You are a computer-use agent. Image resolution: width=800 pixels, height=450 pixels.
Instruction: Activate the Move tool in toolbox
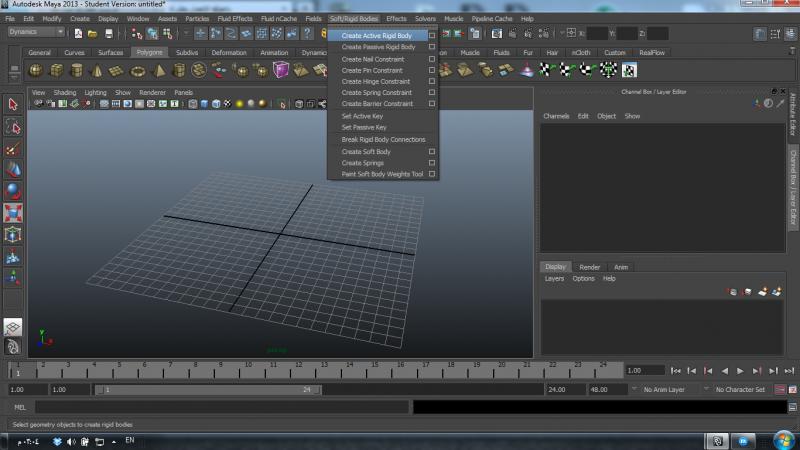click(13, 170)
